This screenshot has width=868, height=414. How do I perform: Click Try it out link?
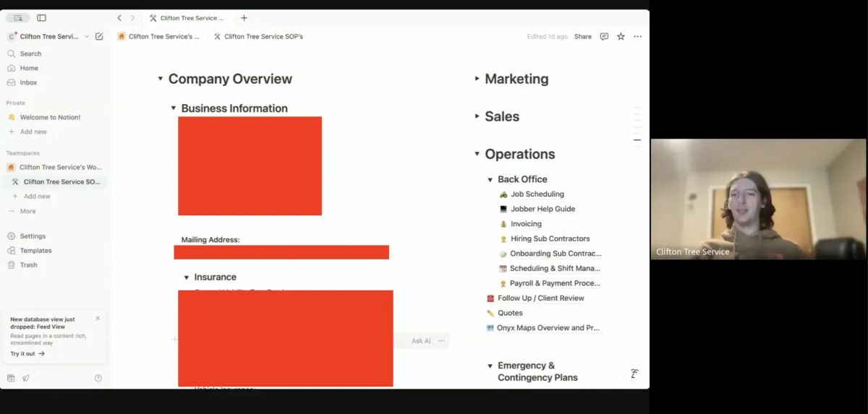[x=27, y=354]
